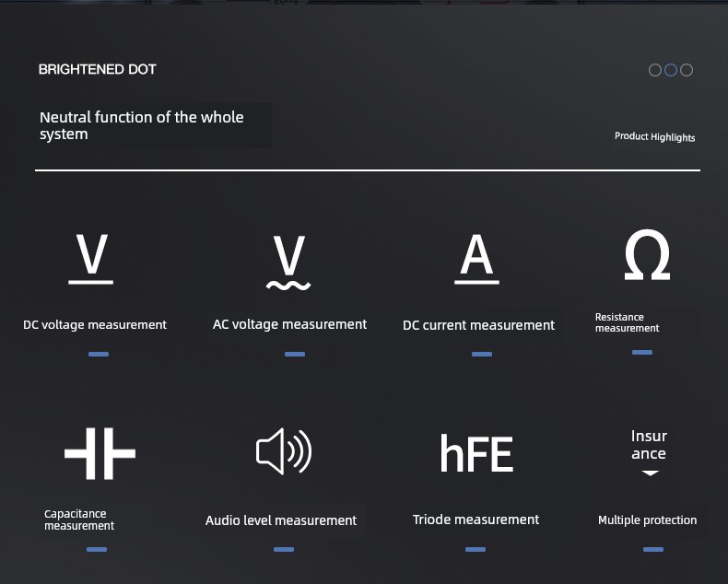
Task: Click the Omega resistance icon
Action: click(647, 254)
